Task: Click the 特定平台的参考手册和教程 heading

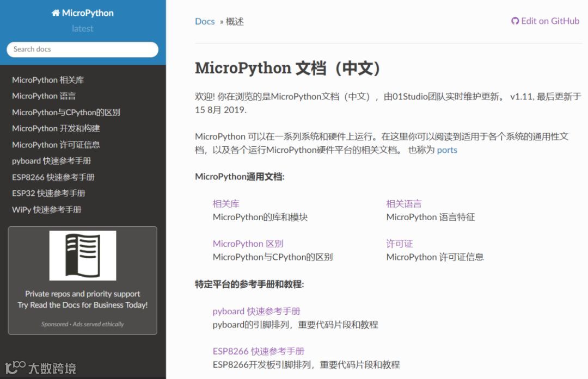Action: [249, 284]
